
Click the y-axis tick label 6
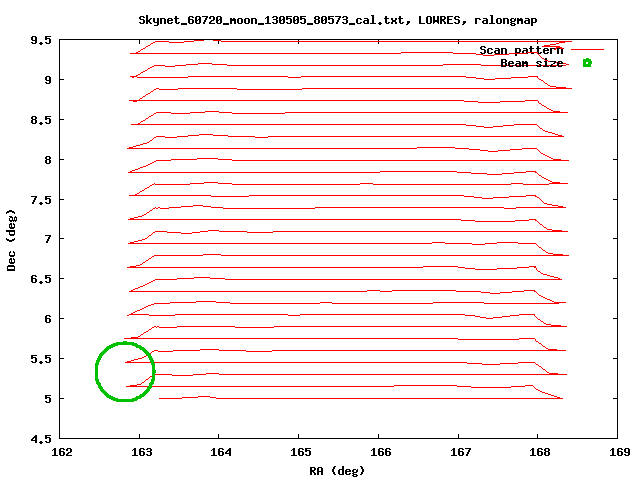[x=48, y=319]
